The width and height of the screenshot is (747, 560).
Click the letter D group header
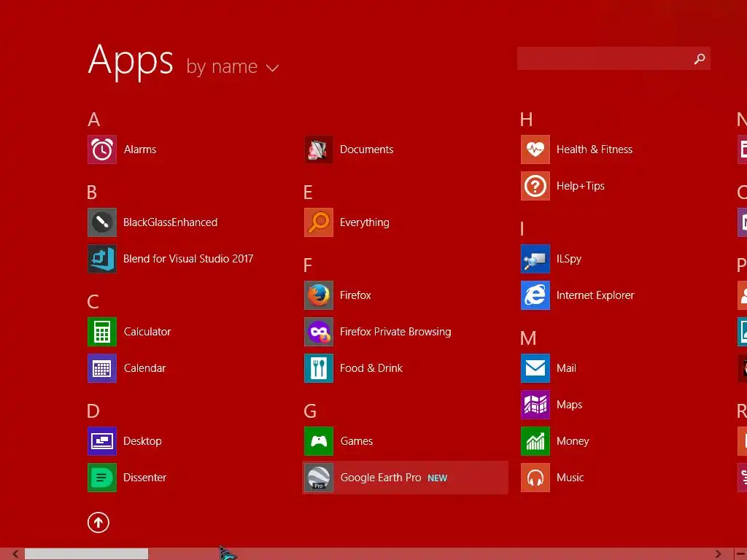pos(93,411)
